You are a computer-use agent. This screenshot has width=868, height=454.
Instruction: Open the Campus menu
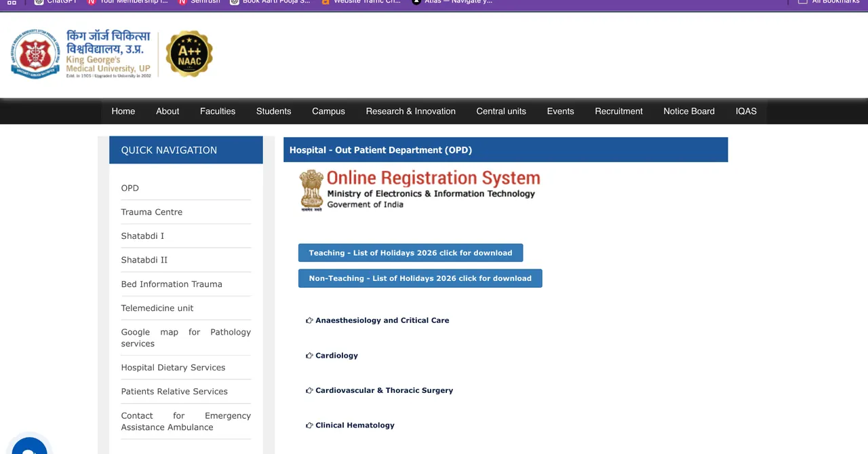tap(328, 111)
